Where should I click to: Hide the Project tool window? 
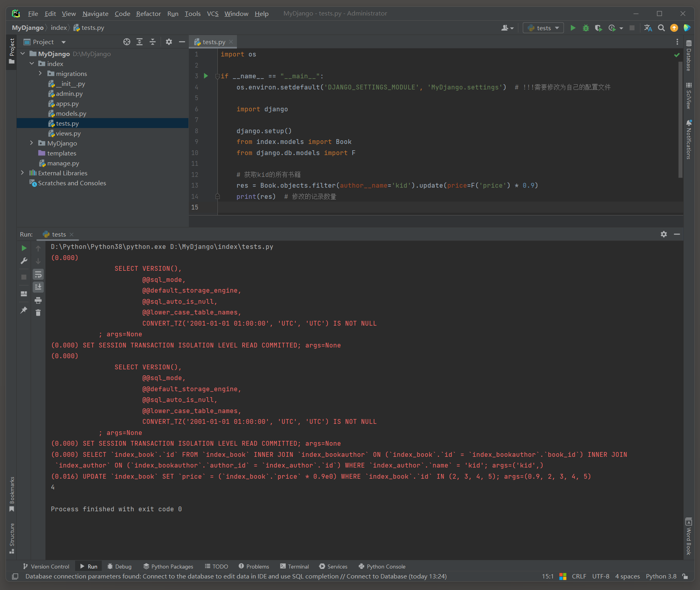182,42
